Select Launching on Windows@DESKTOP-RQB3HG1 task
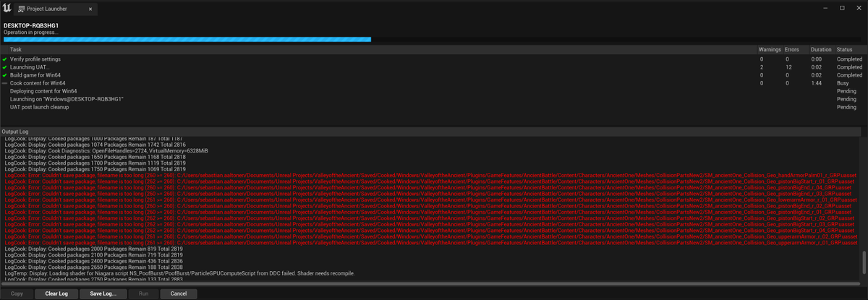The image size is (868, 300). click(433, 99)
